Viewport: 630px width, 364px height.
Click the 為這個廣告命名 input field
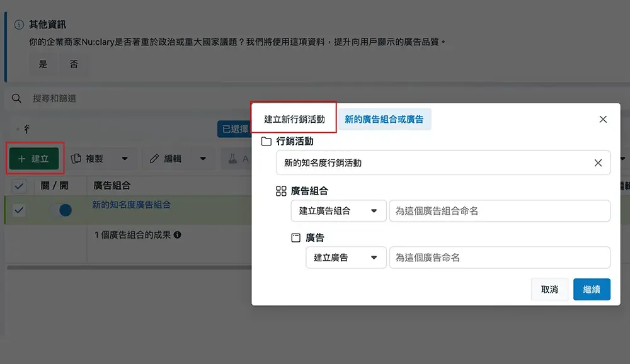(x=500, y=258)
